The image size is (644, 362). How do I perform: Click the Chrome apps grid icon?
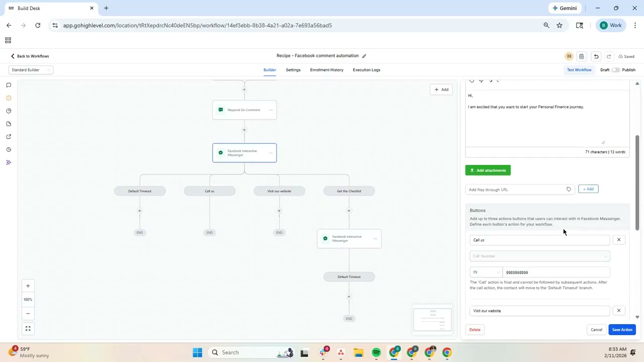8,40
